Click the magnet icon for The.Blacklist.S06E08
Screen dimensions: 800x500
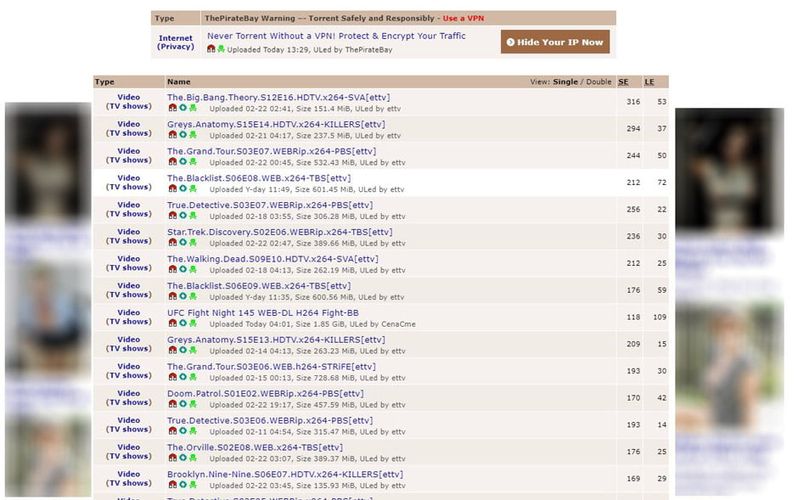click(x=172, y=189)
